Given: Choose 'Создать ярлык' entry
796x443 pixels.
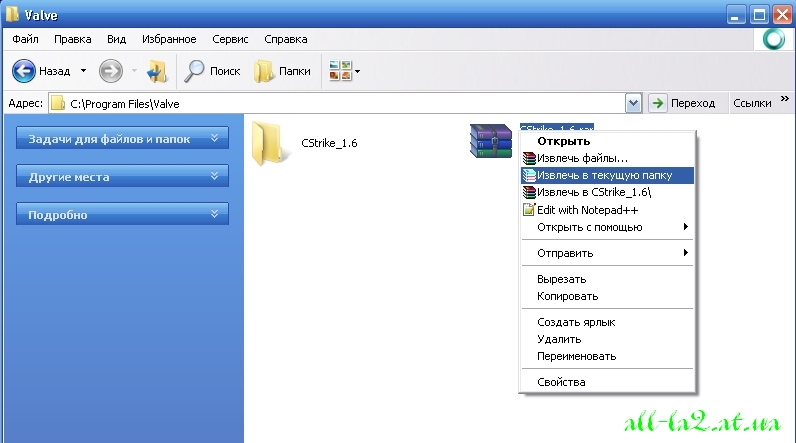Looking at the screenshot, I should pos(607,322).
